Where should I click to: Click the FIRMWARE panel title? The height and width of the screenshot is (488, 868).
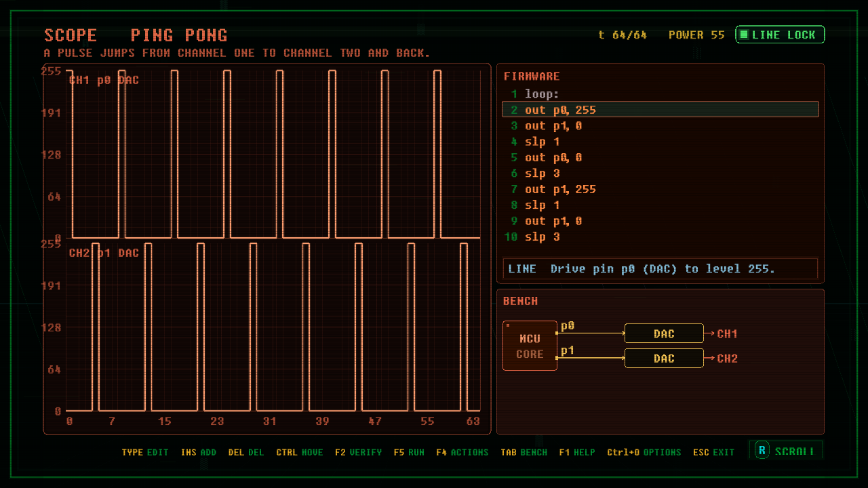pyautogui.click(x=532, y=77)
